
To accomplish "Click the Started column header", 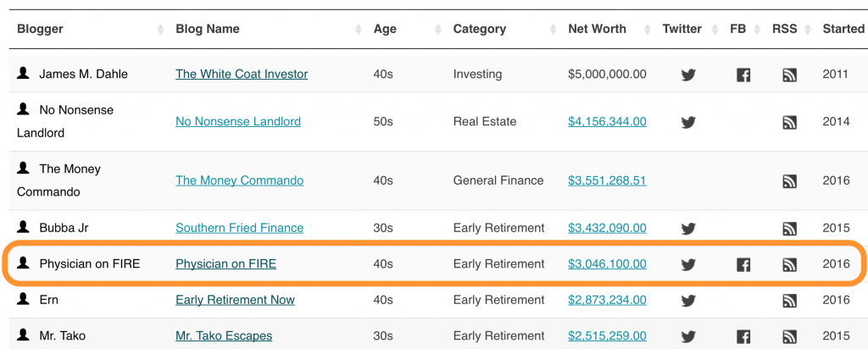I will (x=843, y=29).
